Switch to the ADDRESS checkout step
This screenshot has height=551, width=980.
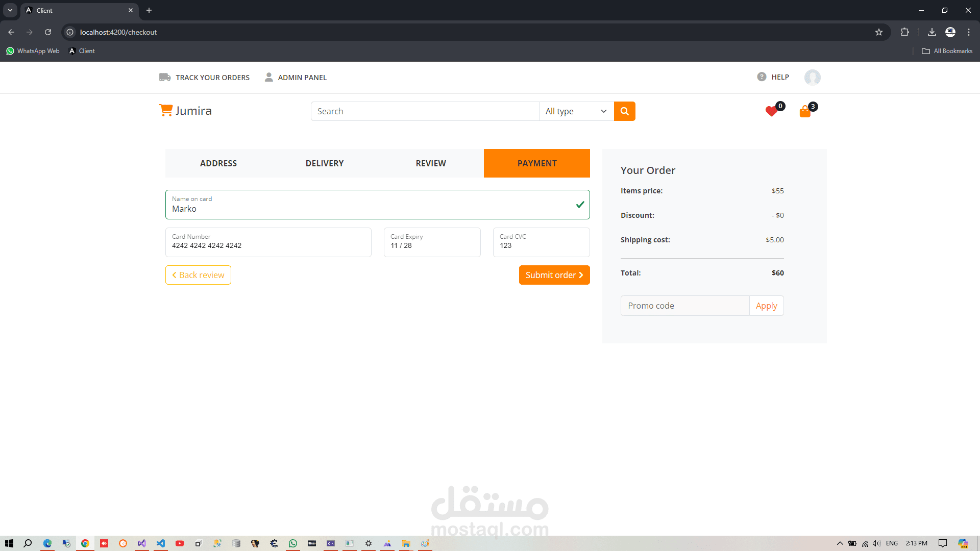tap(218, 163)
